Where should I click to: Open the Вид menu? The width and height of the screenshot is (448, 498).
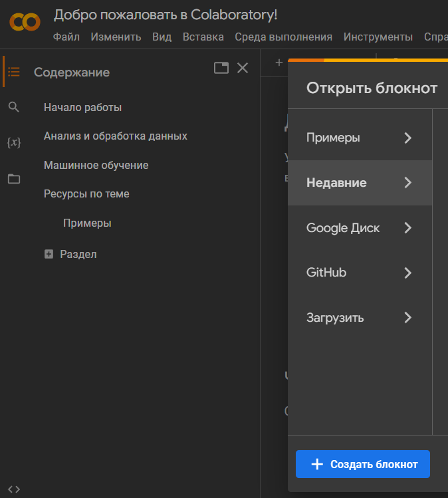162,37
